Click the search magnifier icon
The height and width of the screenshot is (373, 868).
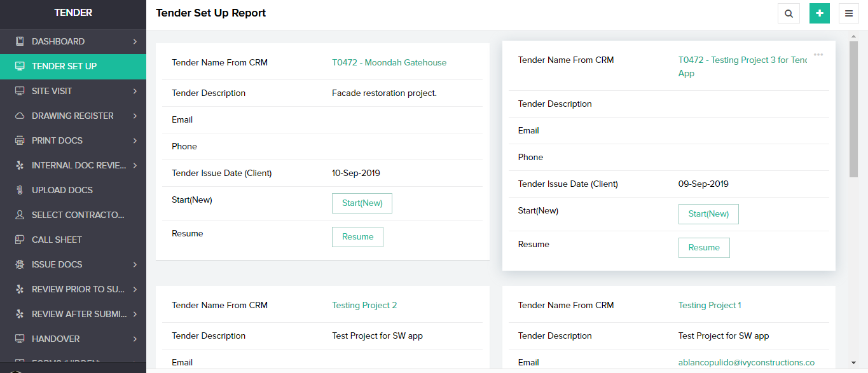789,13
